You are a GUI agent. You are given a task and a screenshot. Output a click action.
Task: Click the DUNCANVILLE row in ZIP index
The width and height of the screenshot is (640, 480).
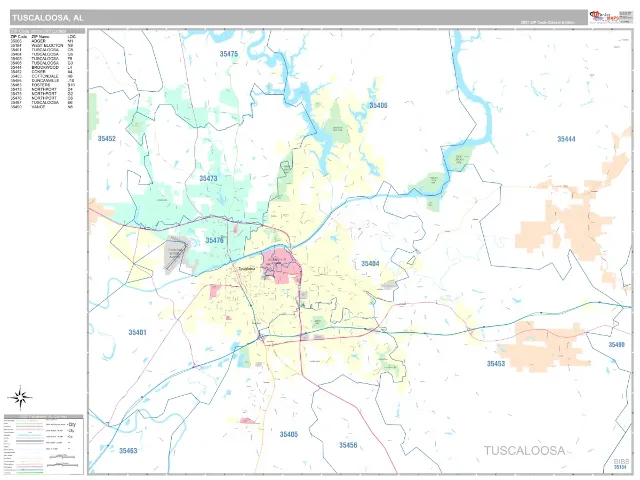coord(42,81)
